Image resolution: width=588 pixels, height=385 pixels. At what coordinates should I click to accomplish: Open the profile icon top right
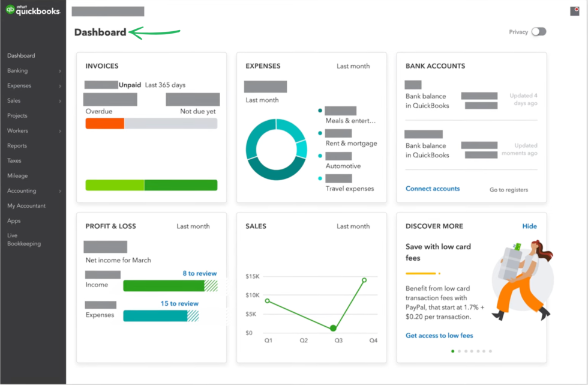coord(574,10)
